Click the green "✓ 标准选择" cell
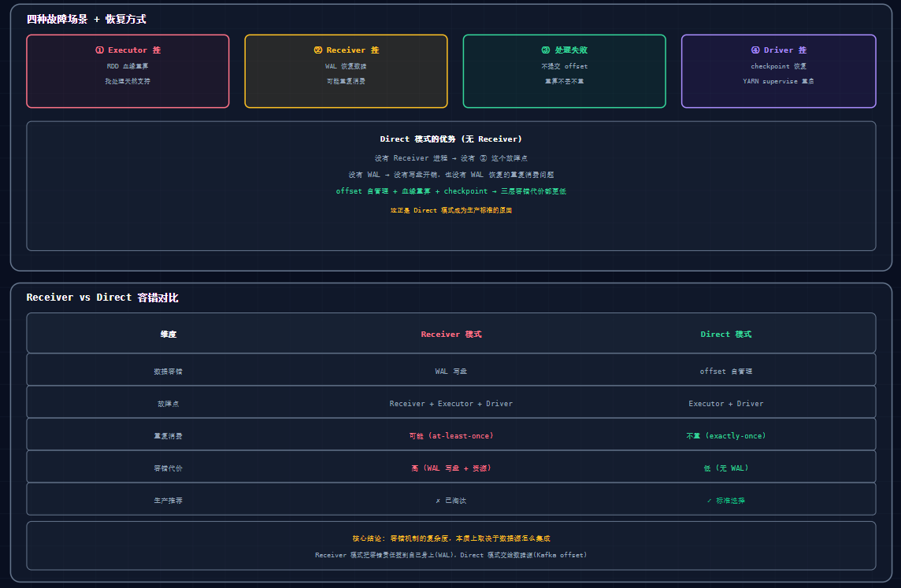Image resolution: width=901 pixels, height=588 pixels. [725, 501]
